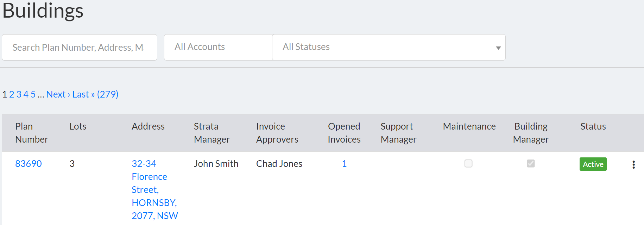
Task: Go to page 3 of buildings
Action: 19,94
